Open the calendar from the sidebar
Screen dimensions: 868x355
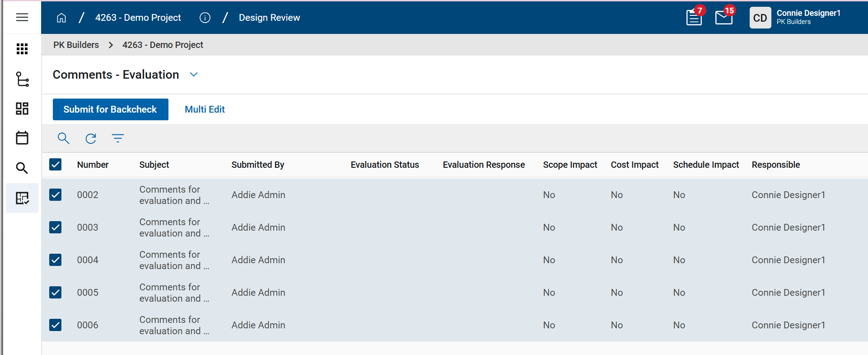[22, 138]
